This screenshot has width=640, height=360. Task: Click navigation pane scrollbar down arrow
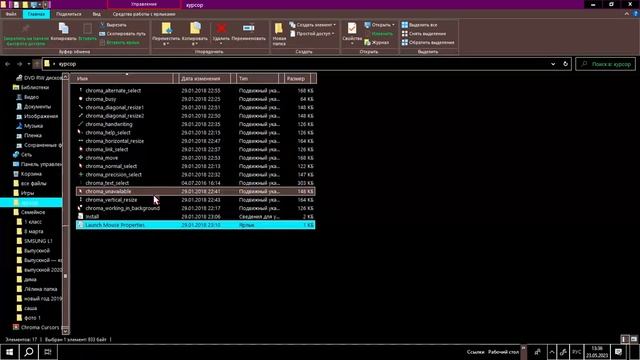[65, 331]
